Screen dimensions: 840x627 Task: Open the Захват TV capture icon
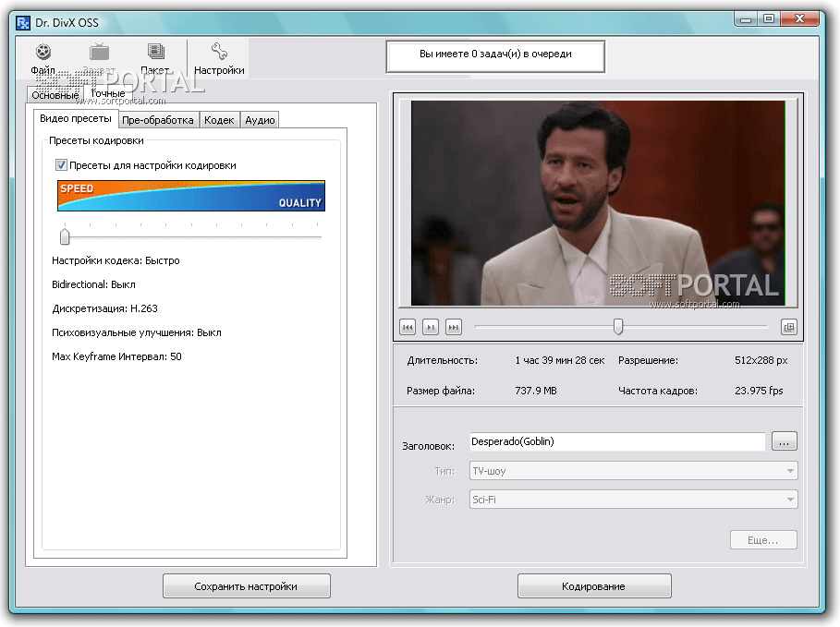(x=99, y=52)
